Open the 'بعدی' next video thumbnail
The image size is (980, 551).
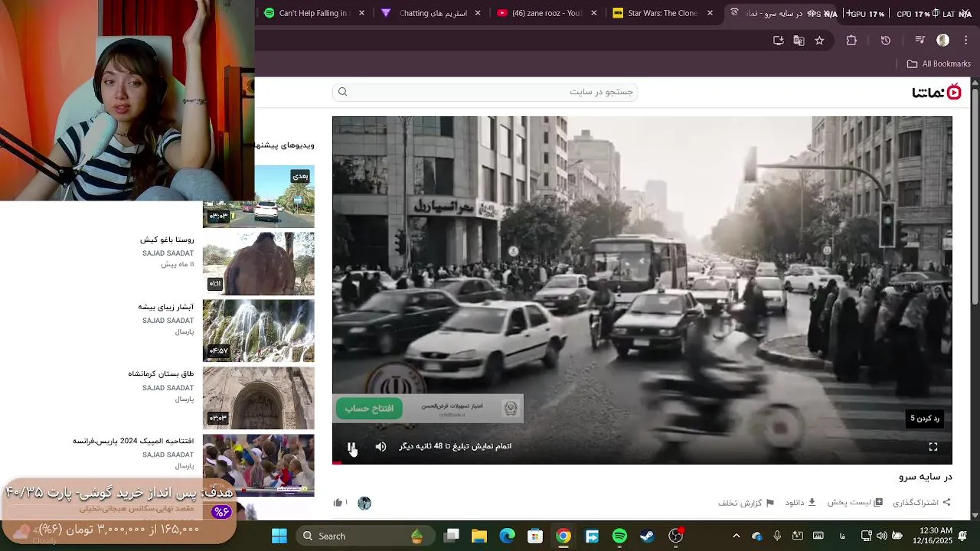(x=259, y=196)
